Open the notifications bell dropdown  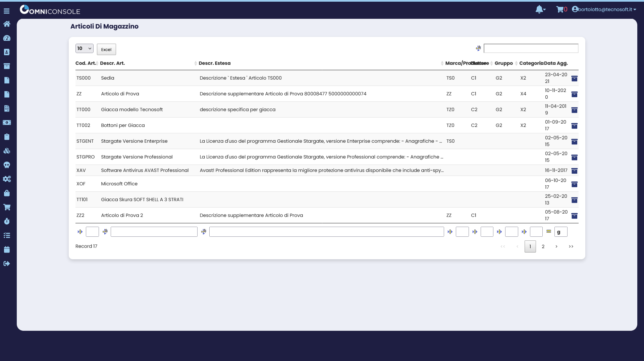click(x=540, y=9)
